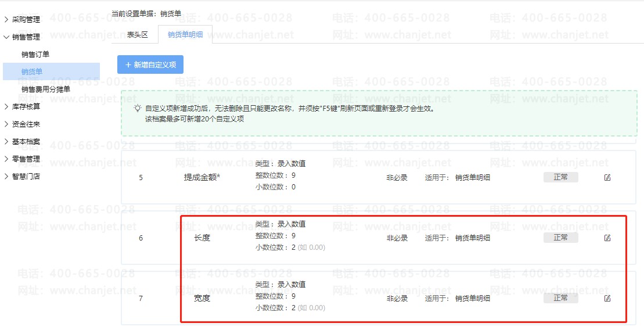Expand the 基本档案 menu arrow

pos(6,141)
